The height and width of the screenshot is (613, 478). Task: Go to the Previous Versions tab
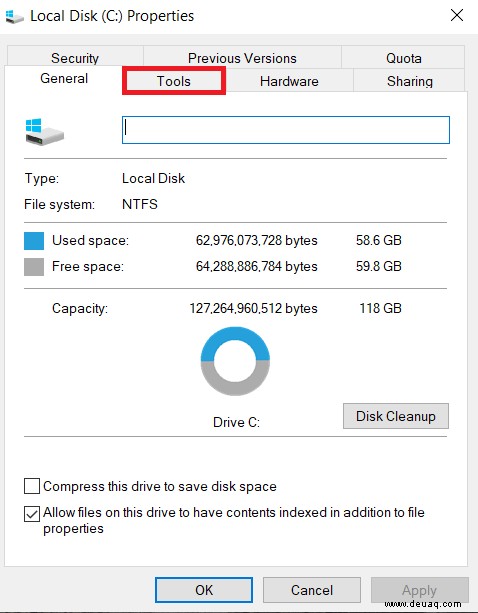coord(242,57)
